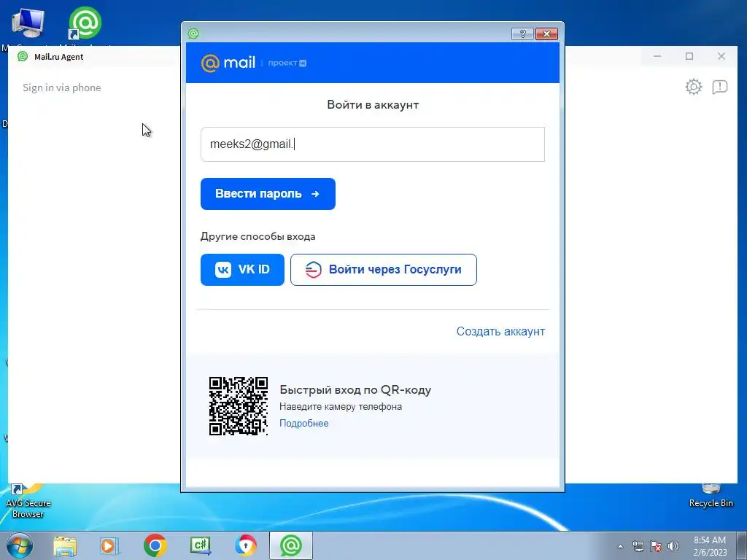Show hidden system tray icons arrow
747x560 pixels.
(x=620, y=546)
